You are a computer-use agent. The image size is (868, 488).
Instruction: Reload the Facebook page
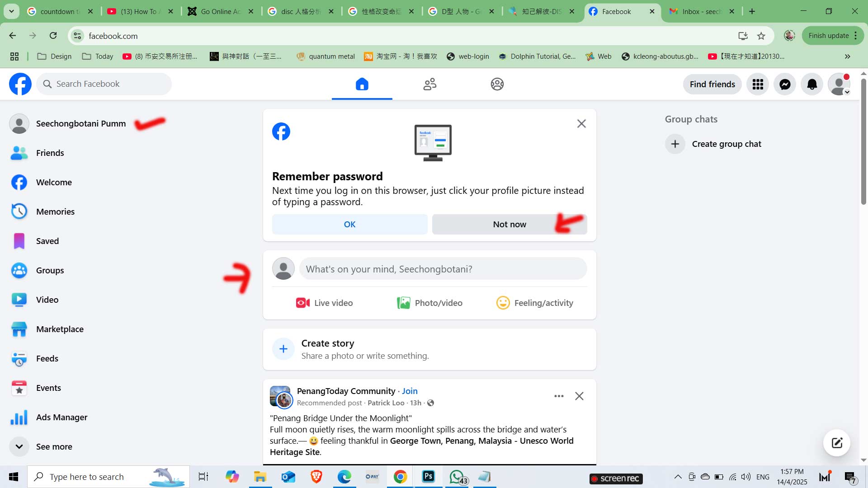coord(53,36)
